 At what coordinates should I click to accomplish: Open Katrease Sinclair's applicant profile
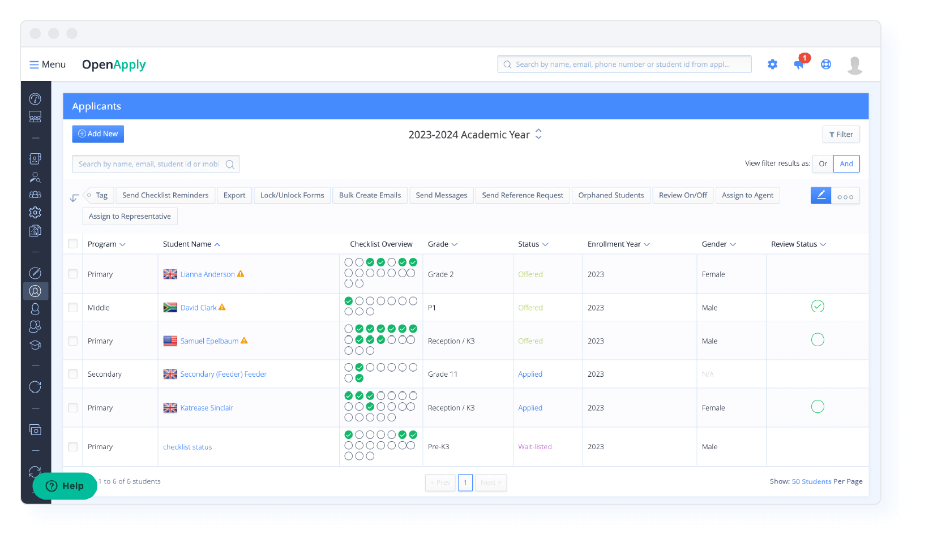[x=207, y=408]
